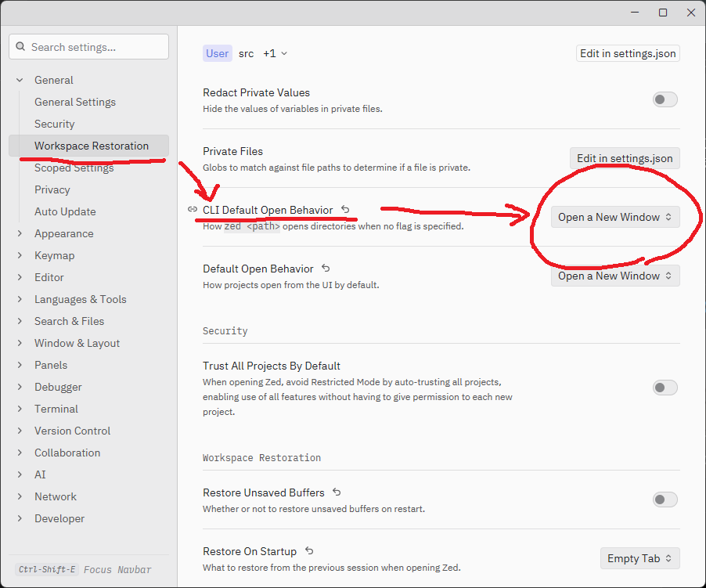Open CLI Default Open Behavior dropdown
The image size is (706, 588).
pyautogui.click(x=615, y=217)
